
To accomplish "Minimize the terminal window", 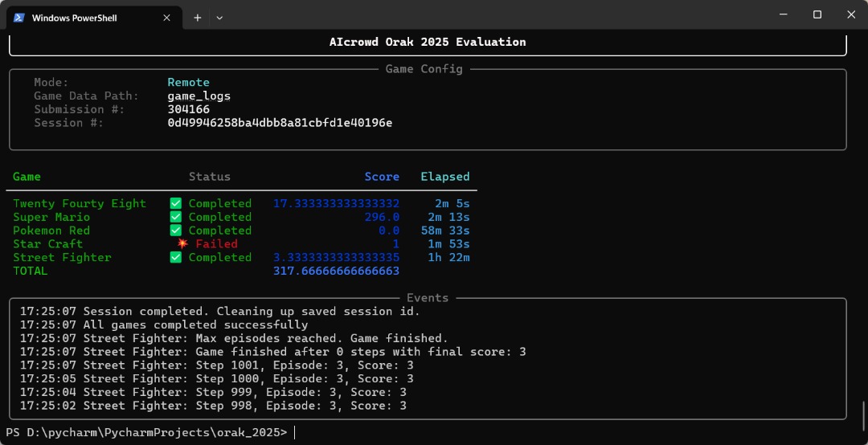I will click(x=780, y=14).
